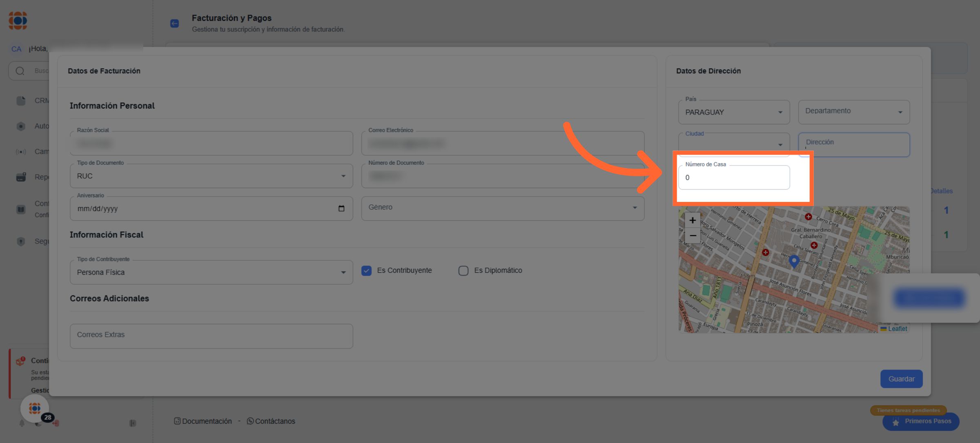Zoom out on the map

pos(693,236)
